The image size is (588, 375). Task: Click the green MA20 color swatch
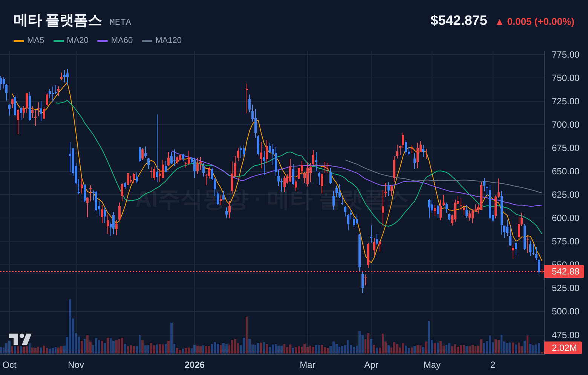(59, 41)
